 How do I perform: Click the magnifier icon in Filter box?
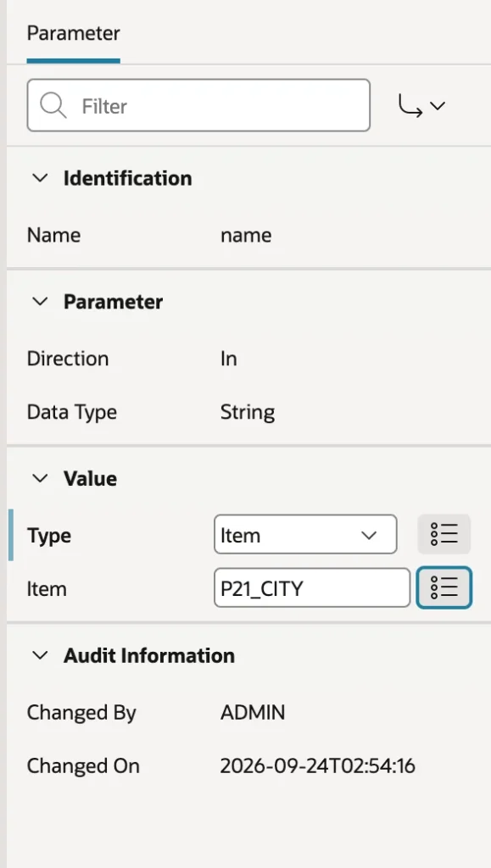53,105
